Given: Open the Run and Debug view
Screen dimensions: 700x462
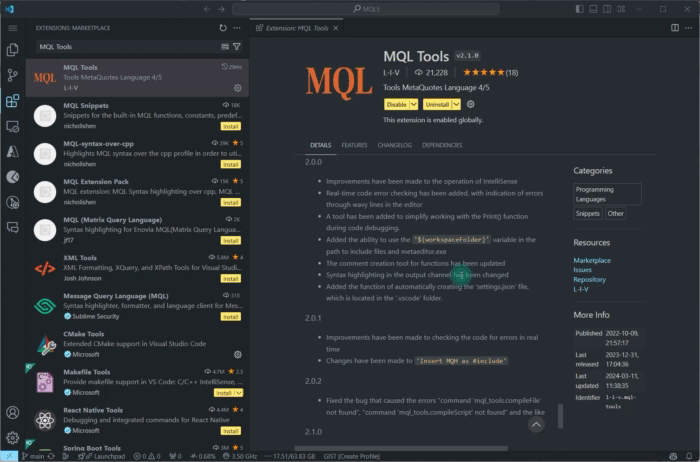Looking at the screenshot, I should pos(12,202).
